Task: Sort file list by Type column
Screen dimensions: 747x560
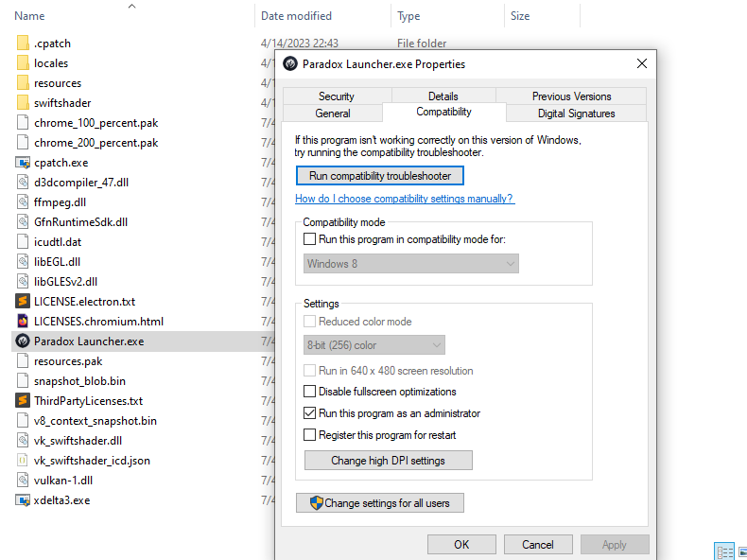Action: [x=408, y=16]
